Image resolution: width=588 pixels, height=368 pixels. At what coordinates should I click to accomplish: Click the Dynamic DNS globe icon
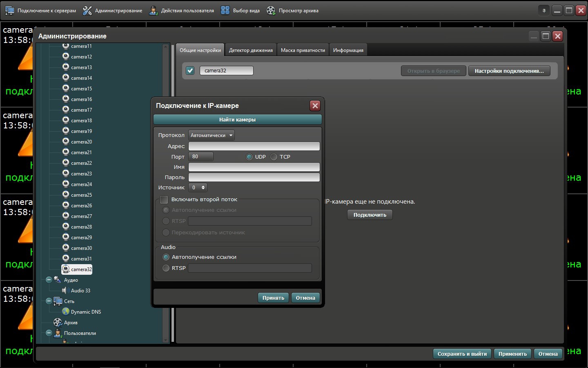pos(66,312)
